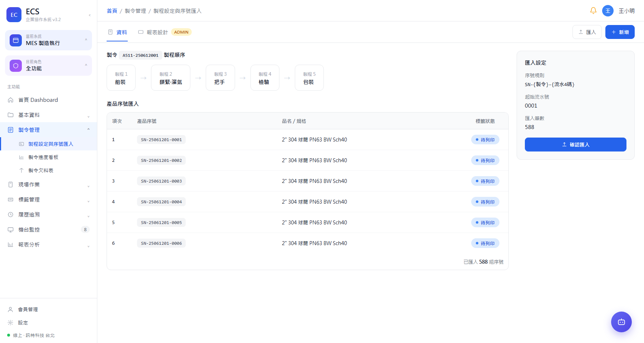Expand the 現場作業 menu chevron
This screenshot has height=343, width=644.
pos(88,186)
